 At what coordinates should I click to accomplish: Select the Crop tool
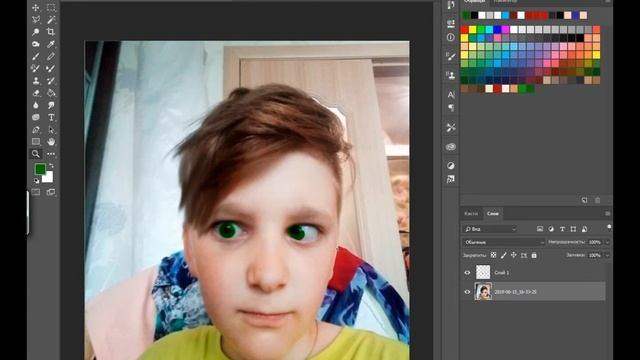pyautogui.click(x=51, y=32)
